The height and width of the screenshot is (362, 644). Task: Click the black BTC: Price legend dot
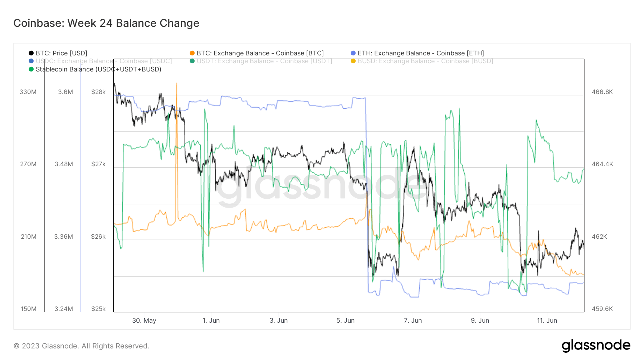point(31,53)
